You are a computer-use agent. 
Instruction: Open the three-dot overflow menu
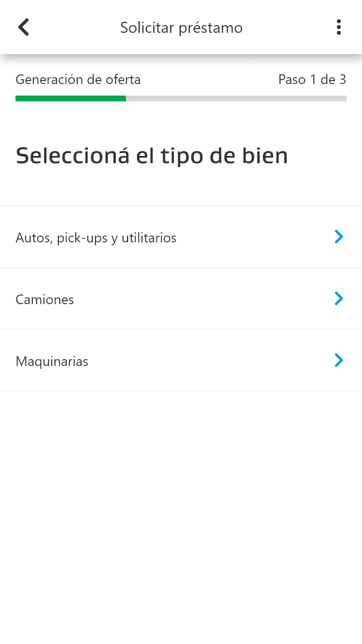[x=339, y=28]
